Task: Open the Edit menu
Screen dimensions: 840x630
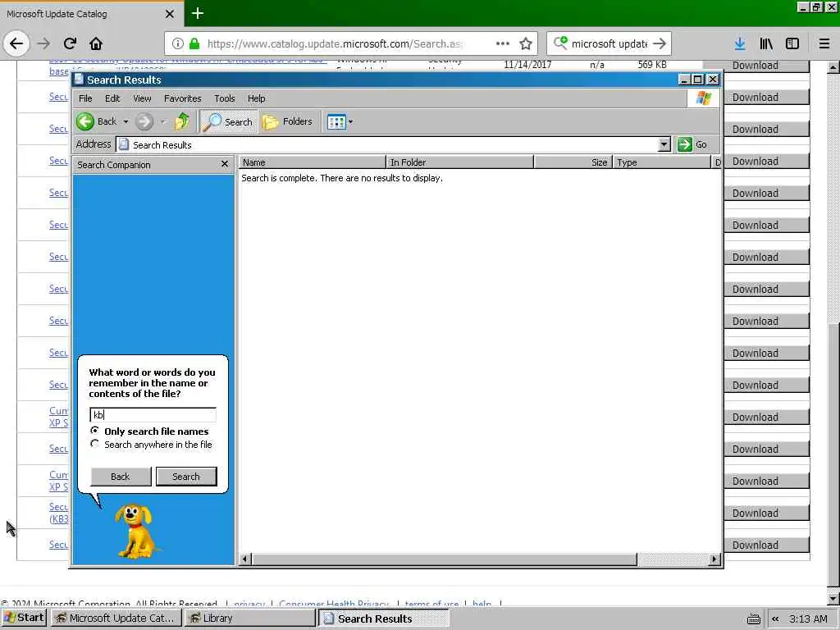Action: click(x=112, y=98)
